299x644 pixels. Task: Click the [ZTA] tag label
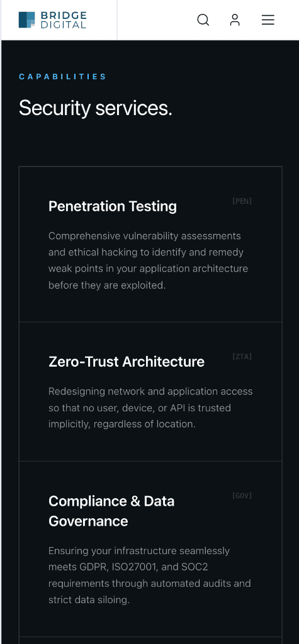(242, 357)
